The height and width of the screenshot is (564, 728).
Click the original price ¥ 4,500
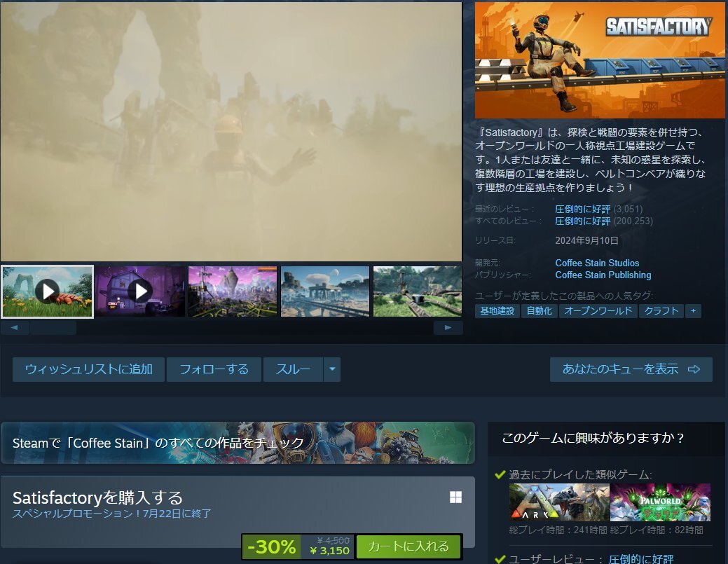pyautogui.click(x=334, y=540)
